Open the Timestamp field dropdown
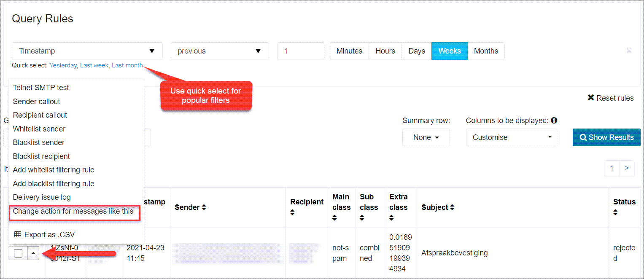 click(x=87, y=51)
